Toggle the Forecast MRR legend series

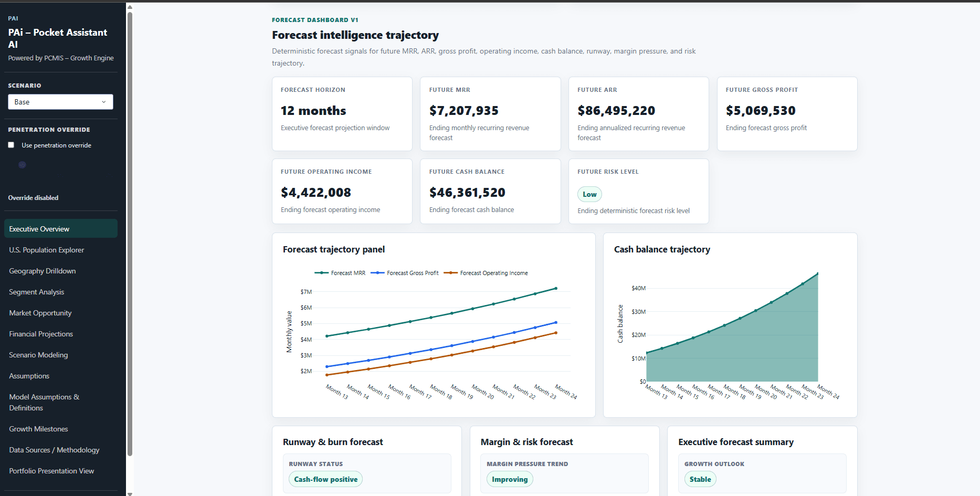(340, 273)
